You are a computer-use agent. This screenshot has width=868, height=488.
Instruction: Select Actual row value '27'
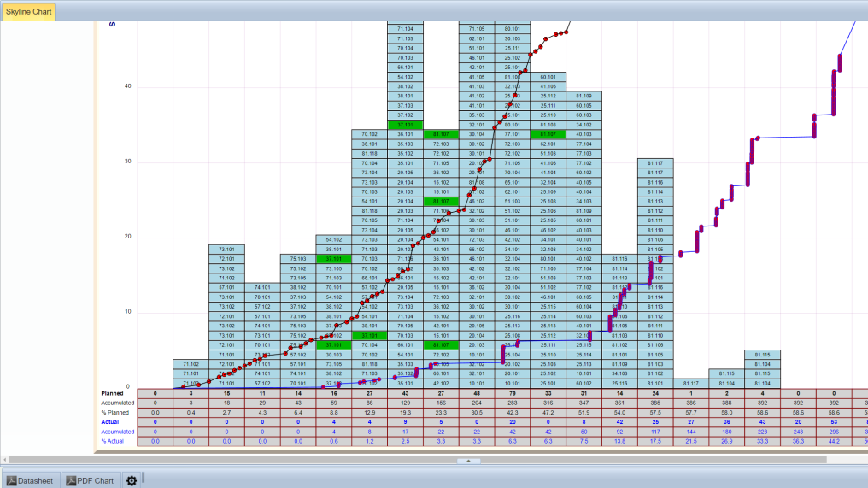(691, 422)
